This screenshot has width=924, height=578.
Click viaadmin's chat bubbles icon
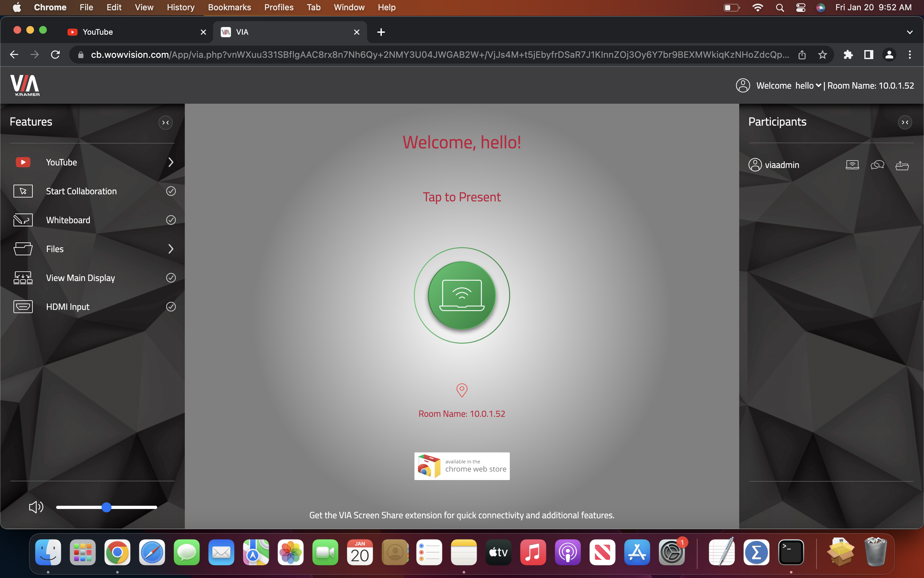point(877,165)
